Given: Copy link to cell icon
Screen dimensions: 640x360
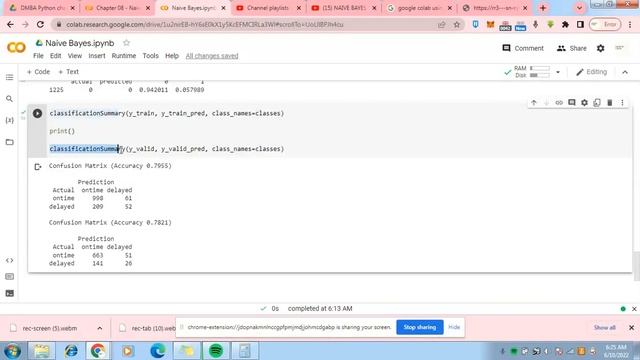Looking at the screenshot, I should pyautogui.click(x=559, y=103).
